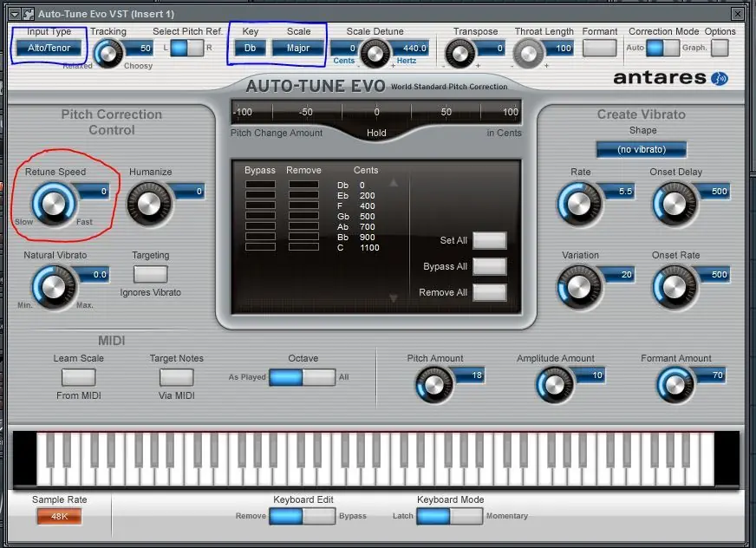Click the Transpose knob
The width and height of the screenshot is (756, 548).
point(459,54)
